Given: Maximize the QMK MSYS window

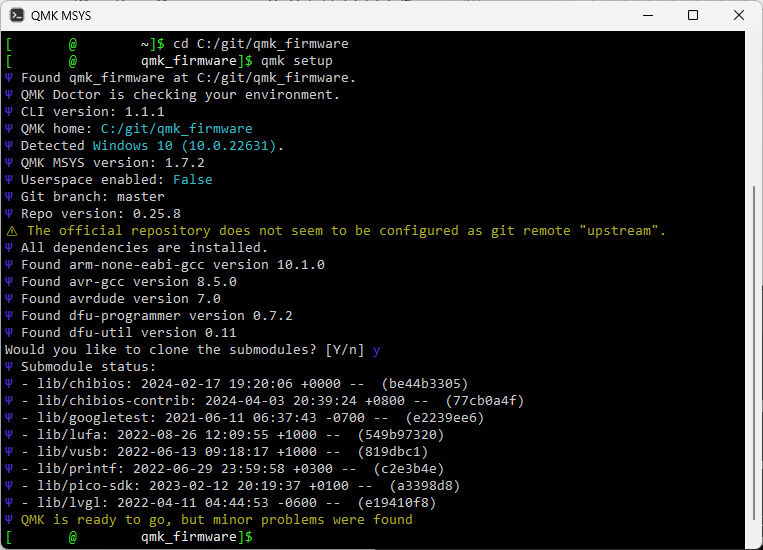Looking at the screenshot, I should point(693,15).
